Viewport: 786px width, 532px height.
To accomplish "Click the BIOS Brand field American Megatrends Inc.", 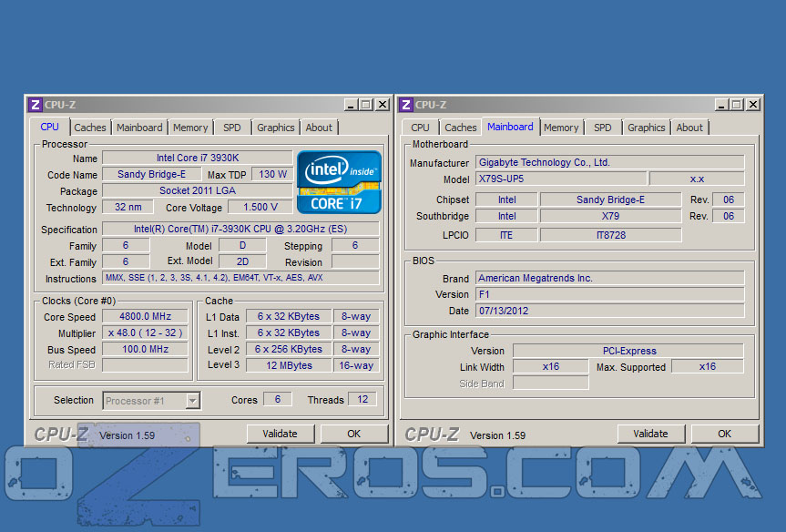I will pyautogui.click(x=609, y=278).
